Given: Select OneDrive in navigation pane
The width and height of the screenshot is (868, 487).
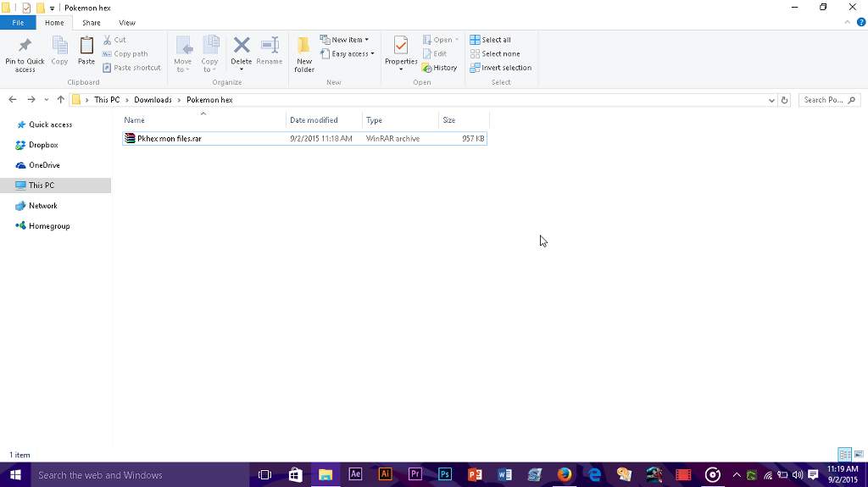Looking at the screenshot, I should tap(44, 165).
